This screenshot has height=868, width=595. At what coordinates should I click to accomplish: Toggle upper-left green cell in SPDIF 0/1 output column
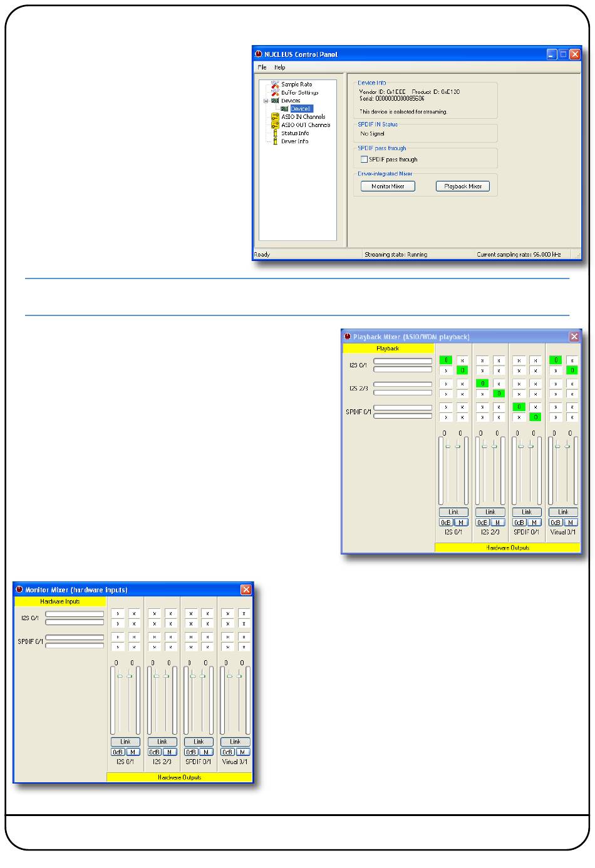519,407
